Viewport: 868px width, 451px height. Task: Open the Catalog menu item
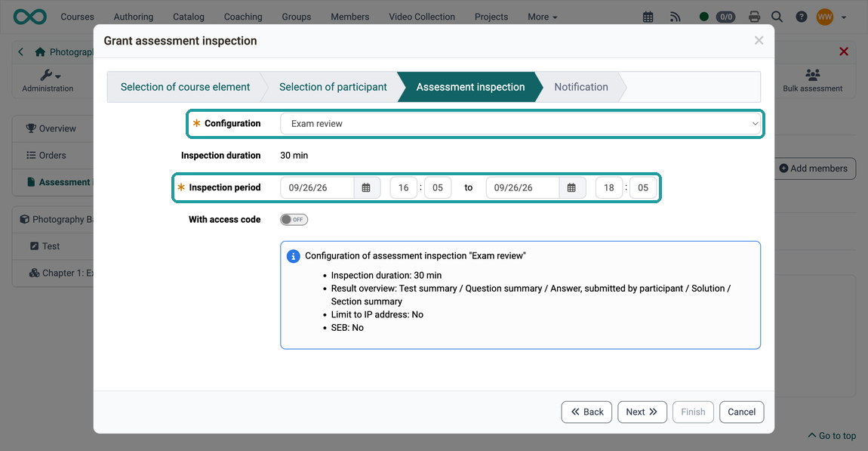pyautogui.click(x=188, y=17)
